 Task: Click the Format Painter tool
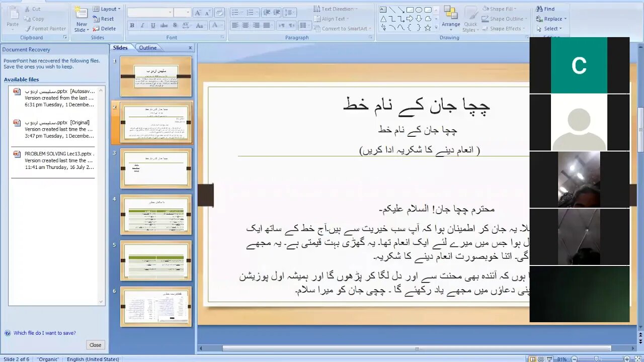tap(45, 29)
